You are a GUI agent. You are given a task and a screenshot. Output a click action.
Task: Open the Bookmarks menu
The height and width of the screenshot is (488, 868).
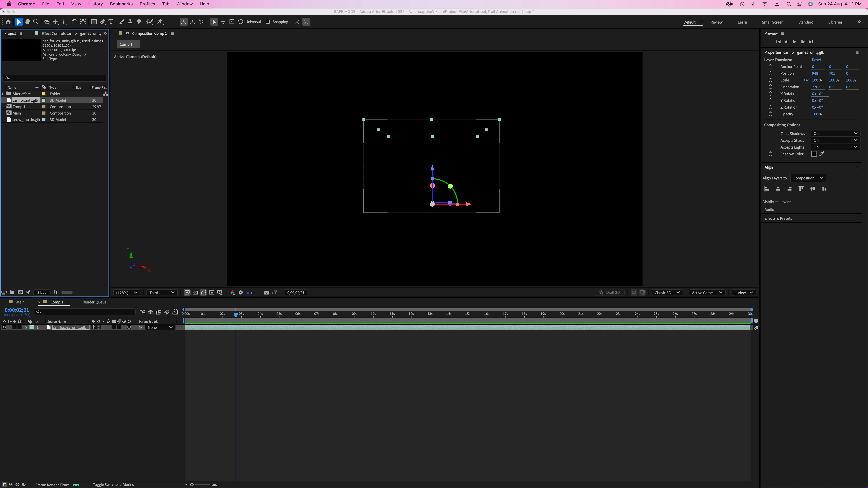[121, 4]
